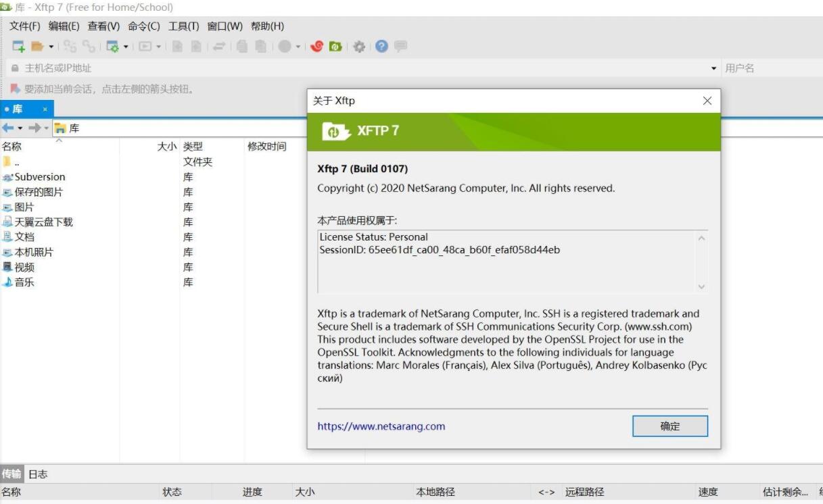Viewport: 823px width, 504px height.
Task: Switch to the 传输 tab
Action: 11,474
